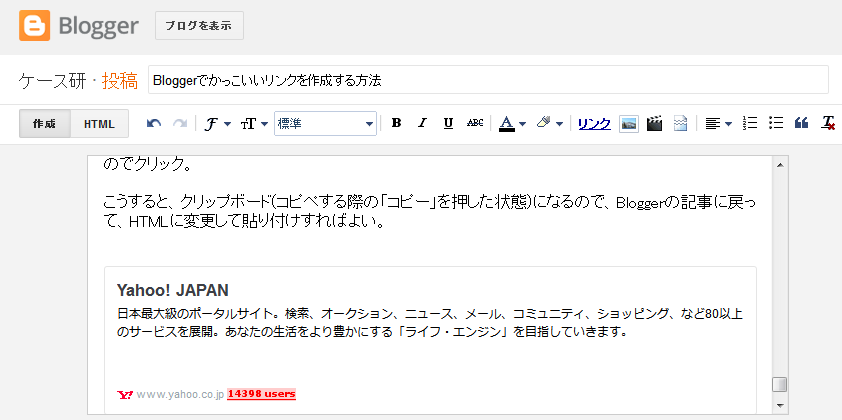This screenshot has width=842, height=420.
Task: Open the text alignment dropdown
Action: pos(718,124)
